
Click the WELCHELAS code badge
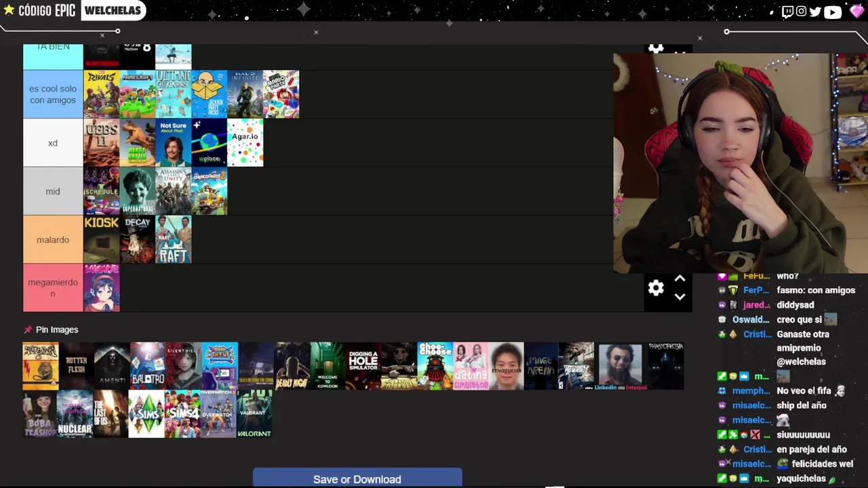tap(113, 10)
